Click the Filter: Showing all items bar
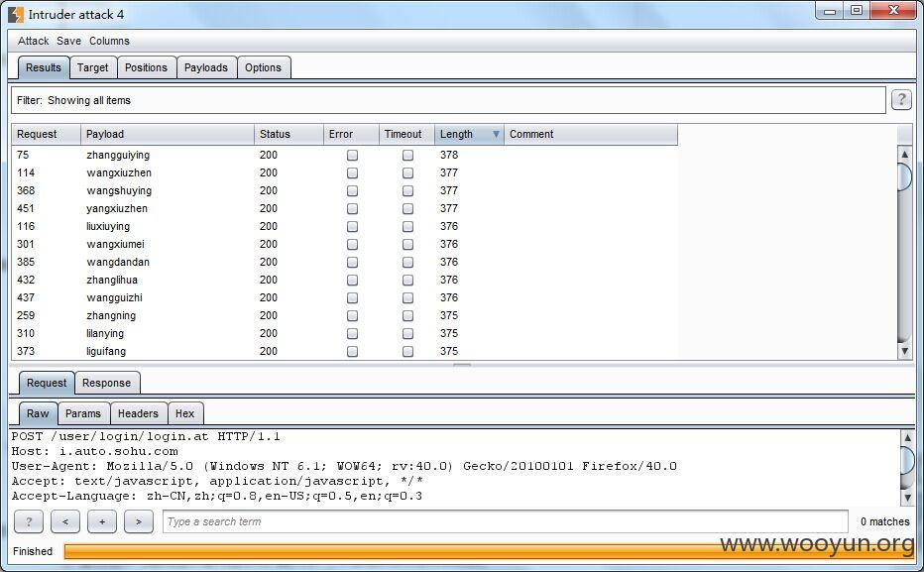Viewport: 924px width, 572px height. coord(448,100)
